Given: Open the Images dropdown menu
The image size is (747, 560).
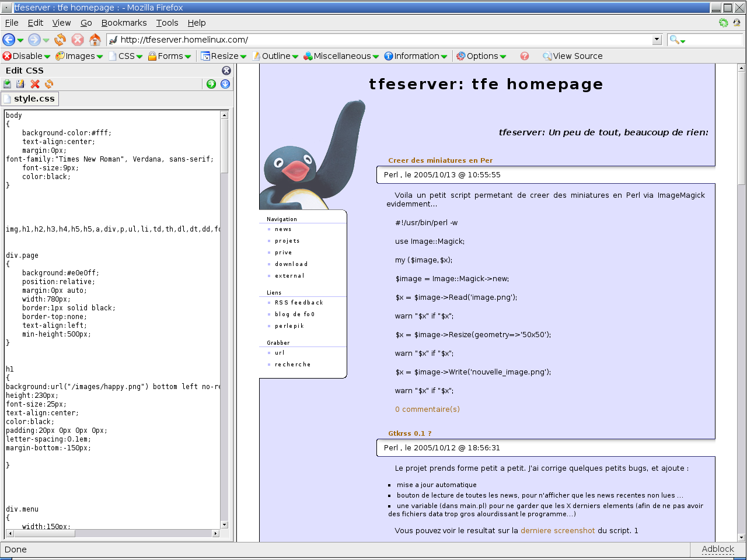Looking at the screenshot, I should tap(79, 56).
